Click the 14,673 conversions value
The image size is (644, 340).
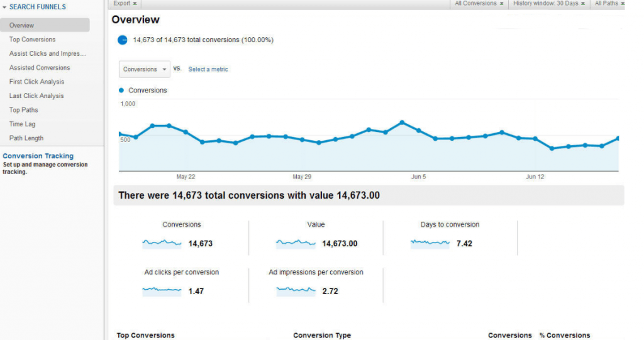tap(201, 244)
